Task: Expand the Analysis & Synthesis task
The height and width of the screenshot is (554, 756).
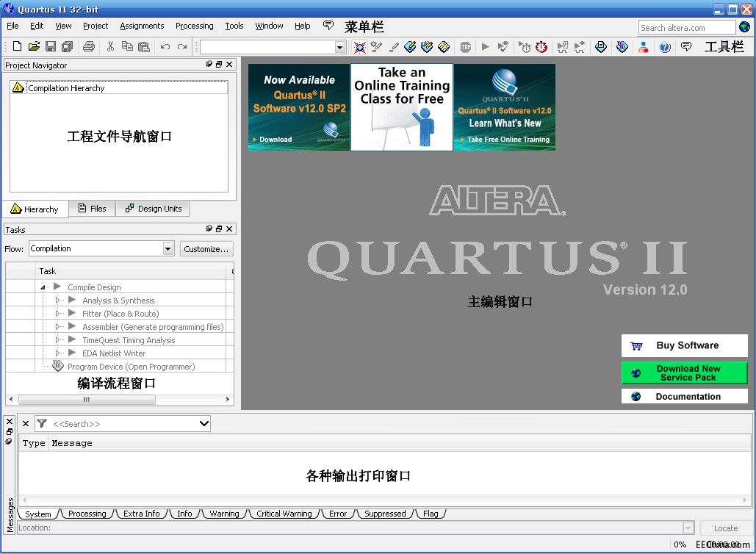Action: [x=59, y=301]
